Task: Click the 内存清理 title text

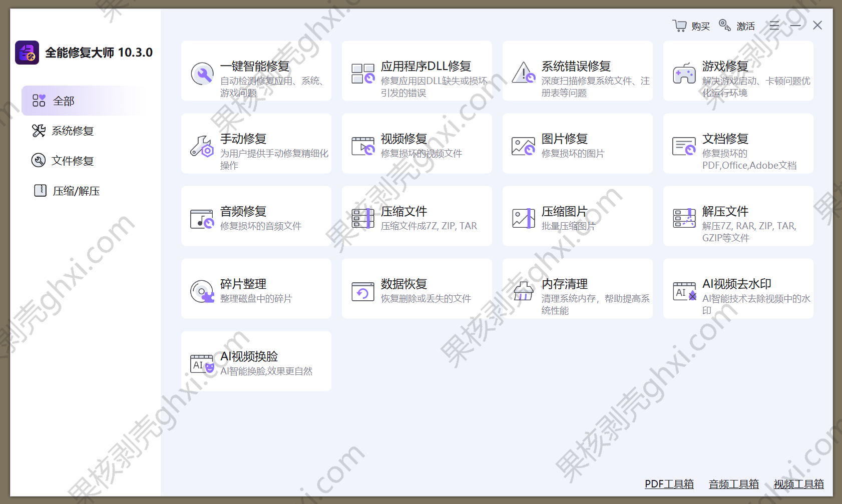Action: [565, 284]
